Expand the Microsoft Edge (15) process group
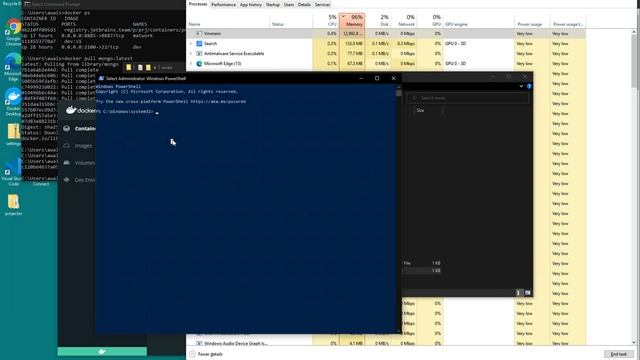640x360 pixels. 191,64
